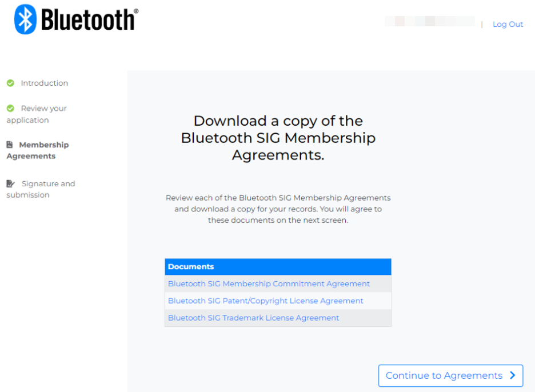Open Signature and submission step

coord(41,189)
